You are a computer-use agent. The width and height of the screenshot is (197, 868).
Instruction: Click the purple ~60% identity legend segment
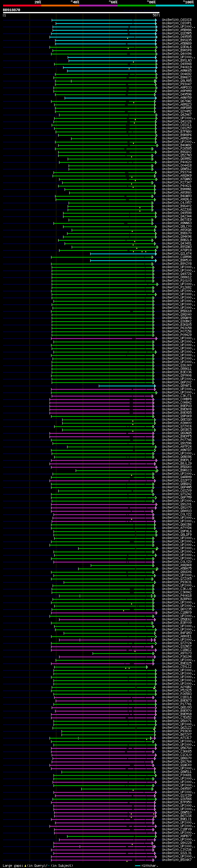point(98,6)
